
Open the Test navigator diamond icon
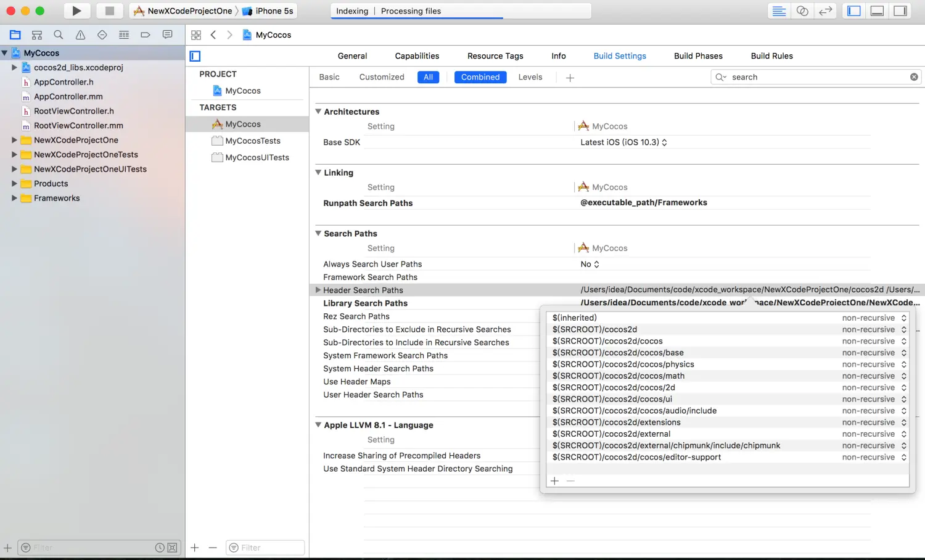(102, 35)
